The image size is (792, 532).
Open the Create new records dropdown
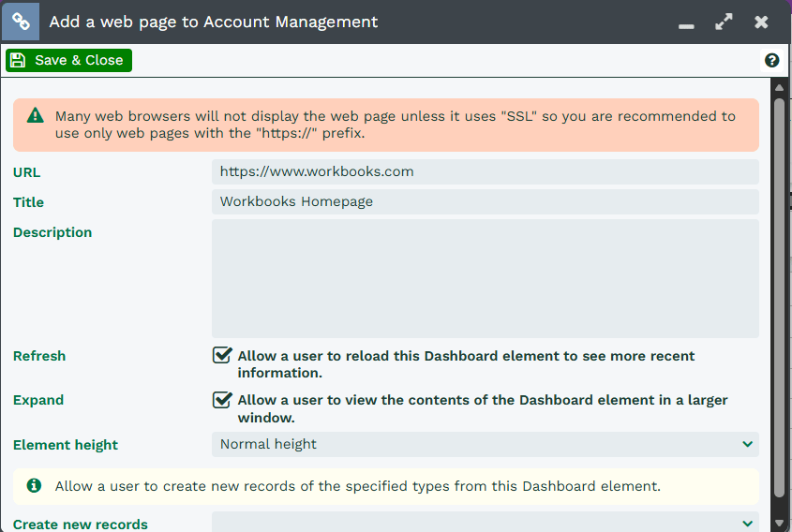485,523
